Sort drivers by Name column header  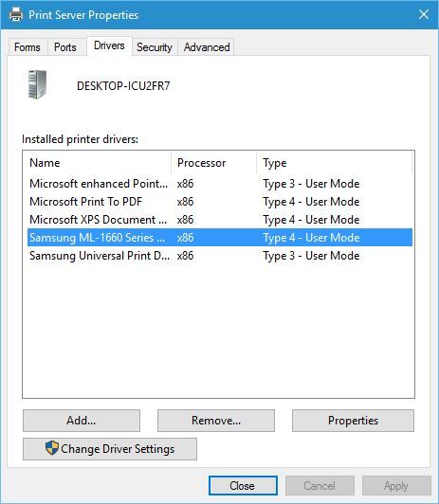tap(97, 163)
